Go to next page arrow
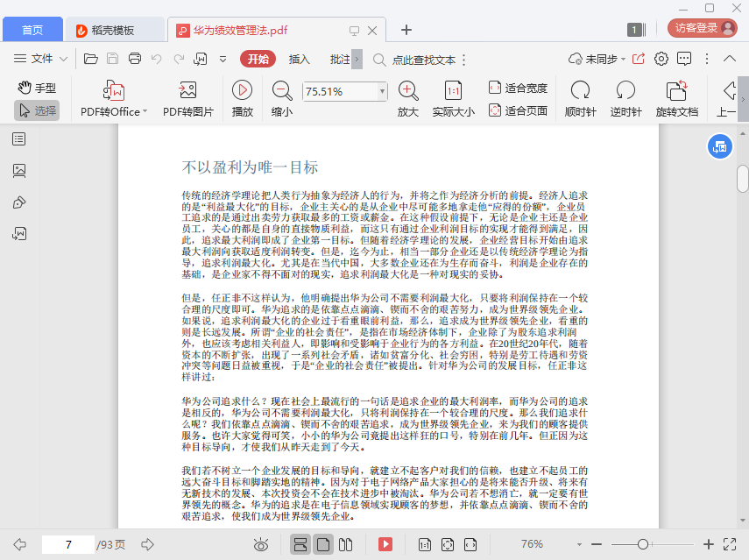 [147, 544]
